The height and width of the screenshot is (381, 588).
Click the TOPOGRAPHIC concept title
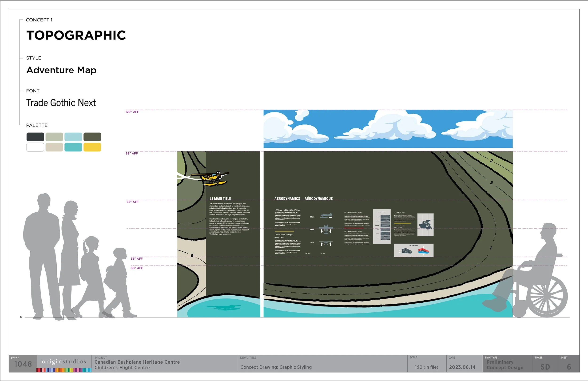(x=76, y=35)
